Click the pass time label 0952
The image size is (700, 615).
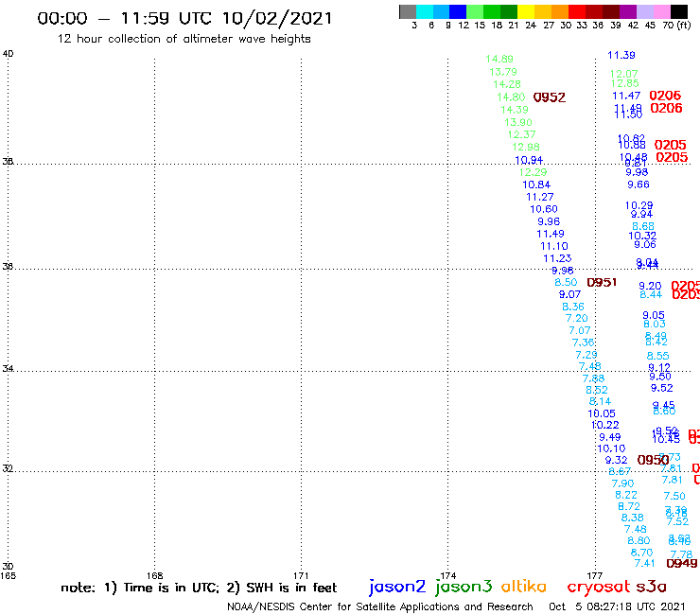[550, 97]
